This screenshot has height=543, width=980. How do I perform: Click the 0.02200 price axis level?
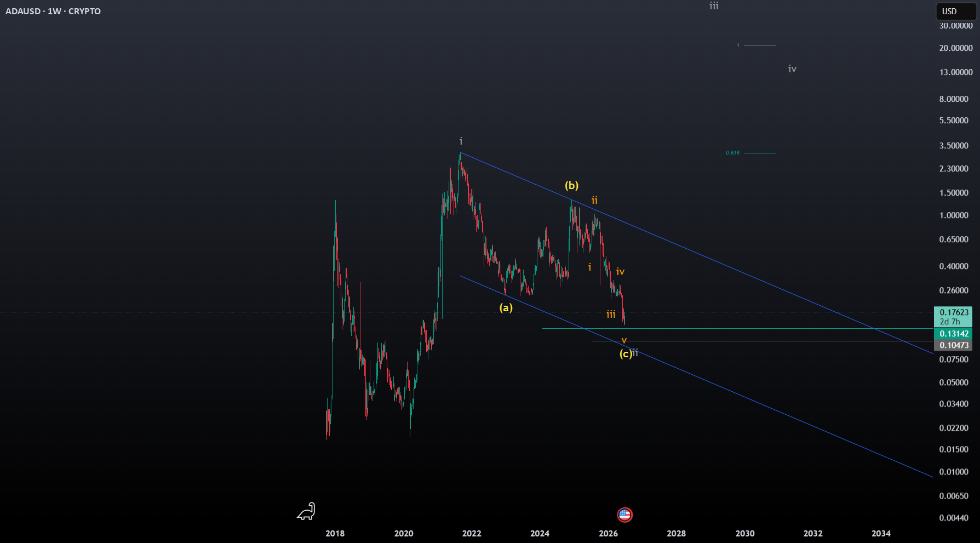[954, 428]
